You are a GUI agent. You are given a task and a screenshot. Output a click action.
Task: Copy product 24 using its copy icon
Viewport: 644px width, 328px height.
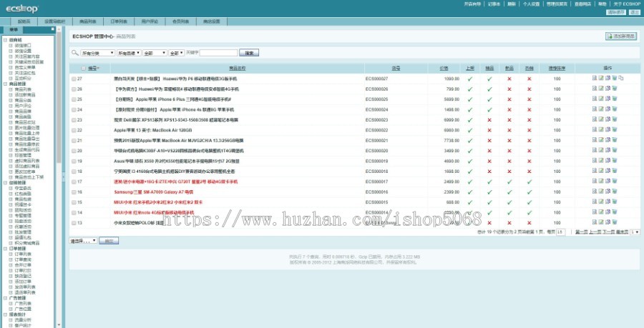click(x=608, y=109)
